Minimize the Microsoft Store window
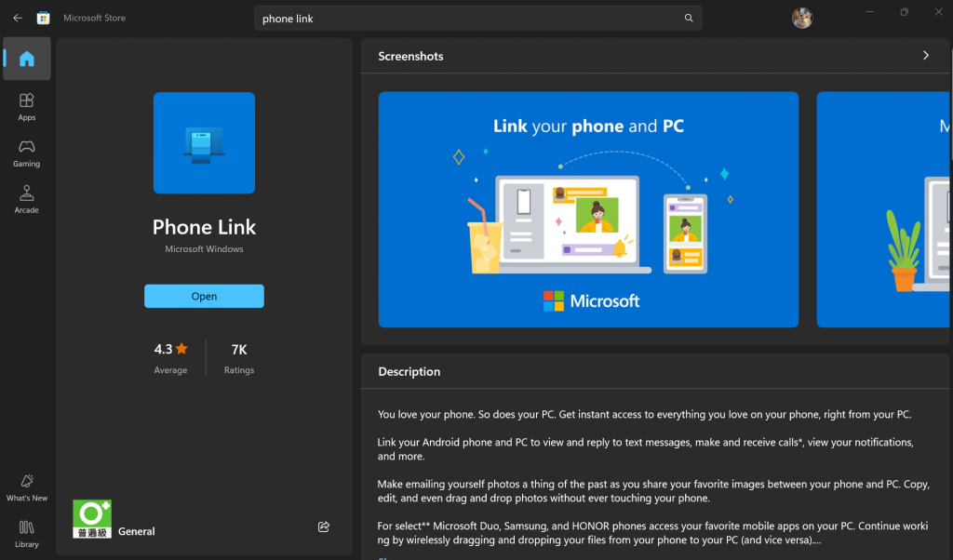Viewport: 953px width, 560px height. [870, 11]
